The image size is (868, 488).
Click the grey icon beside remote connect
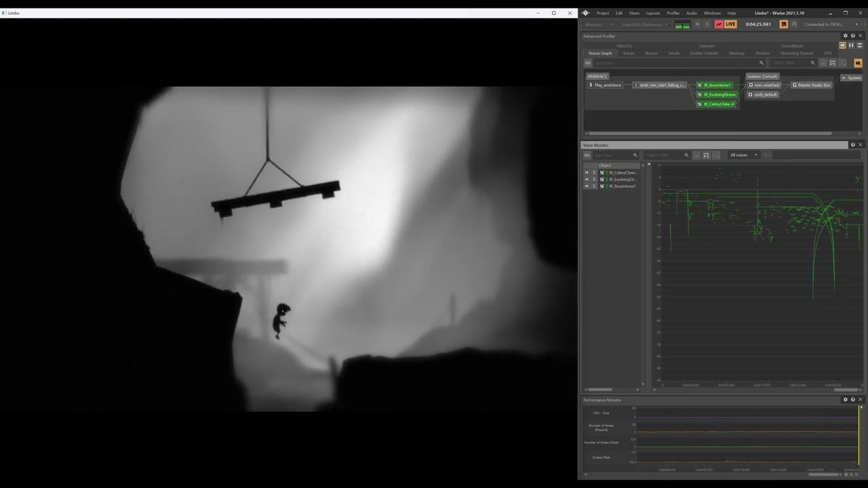[x=794, y=24]
